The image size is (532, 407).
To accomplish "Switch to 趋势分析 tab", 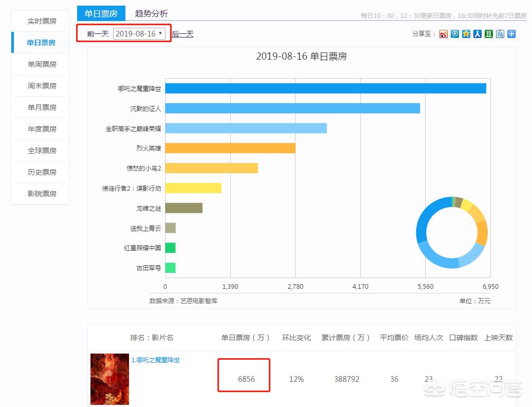I will pos(151,13).
